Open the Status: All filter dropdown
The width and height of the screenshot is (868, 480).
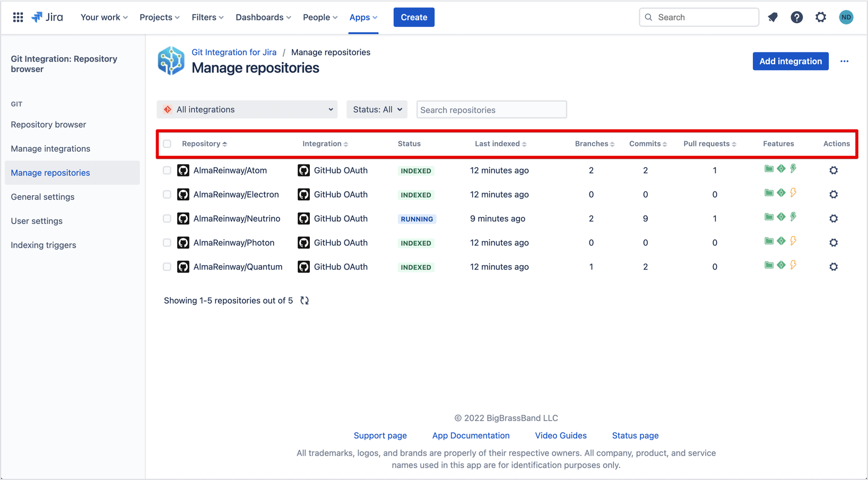[377, 110]
